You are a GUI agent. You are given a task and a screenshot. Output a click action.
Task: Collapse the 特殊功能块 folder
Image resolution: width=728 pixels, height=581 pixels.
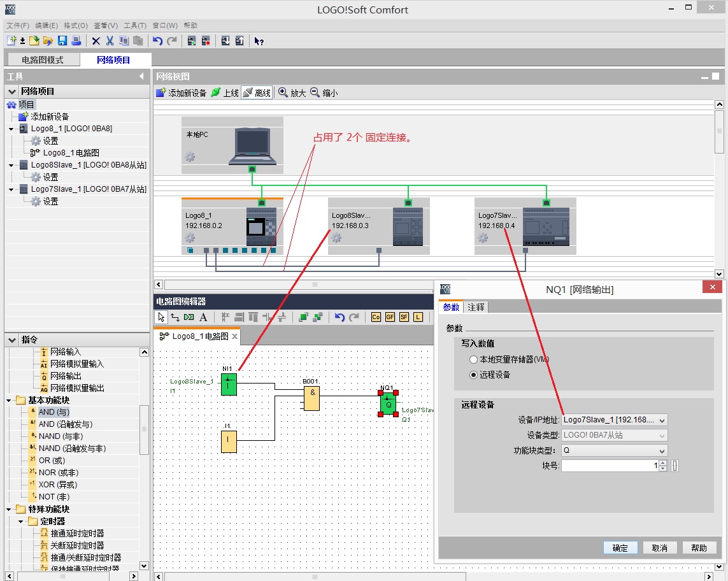[9, 510]
